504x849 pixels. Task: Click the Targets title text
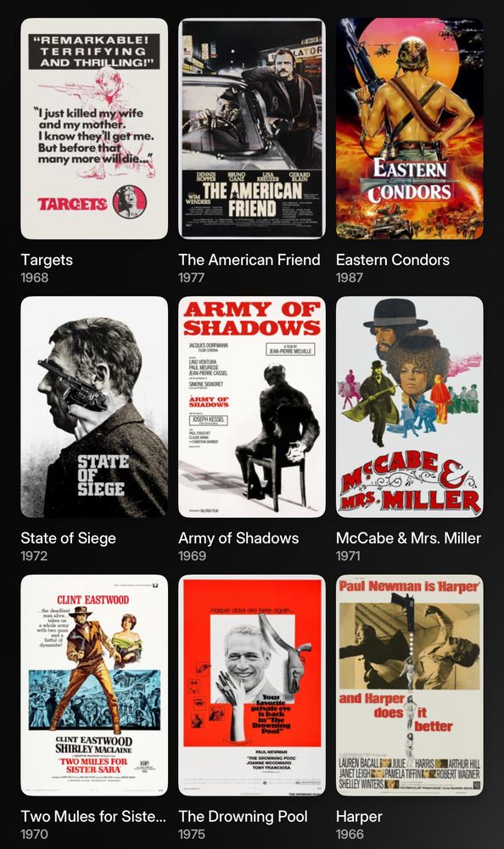pos(47,260)
